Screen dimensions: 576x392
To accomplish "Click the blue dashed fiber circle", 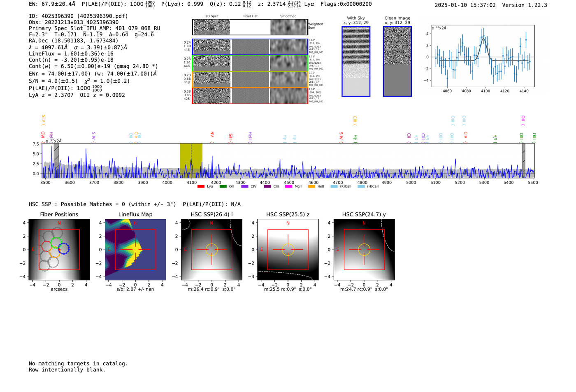I will click(x=64, y=248).
